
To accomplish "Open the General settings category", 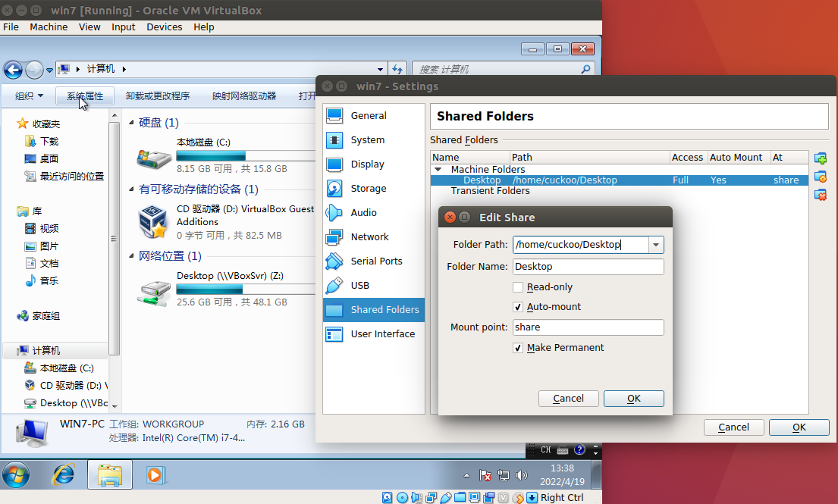I will pyautogui.click(x=369, y=116).
